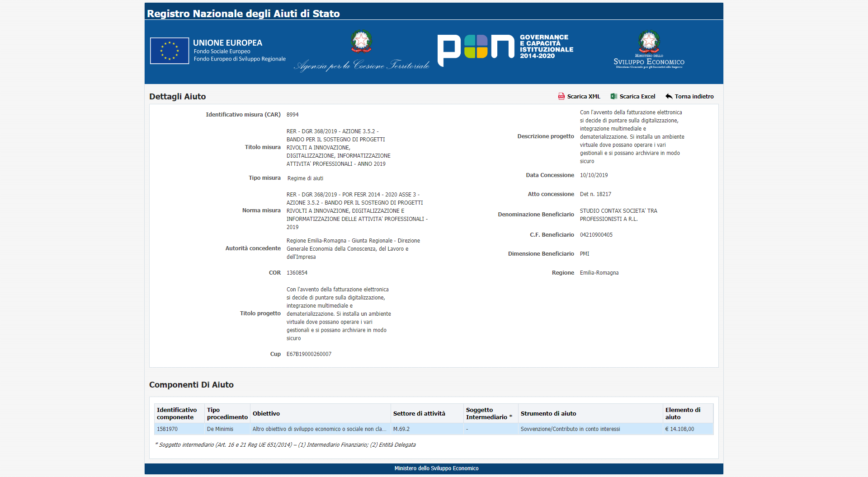Click the PON Governance 2014-2020 logo

tap(505, 49)
